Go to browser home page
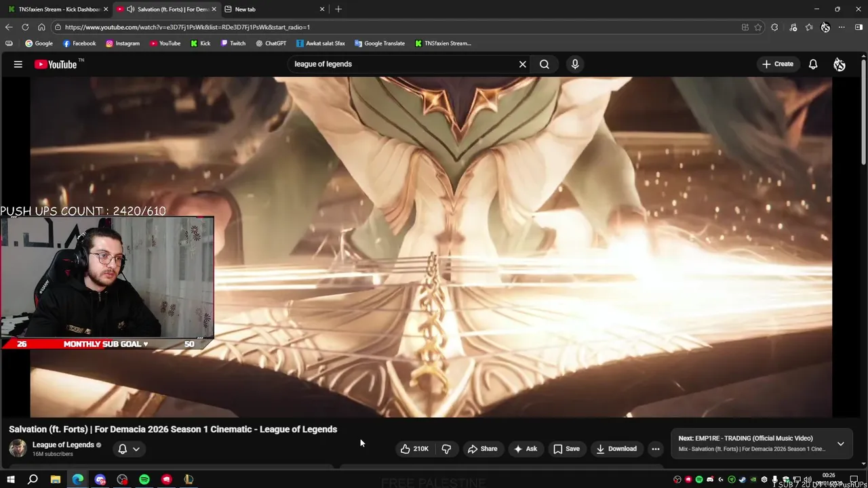 click(41, 27)
